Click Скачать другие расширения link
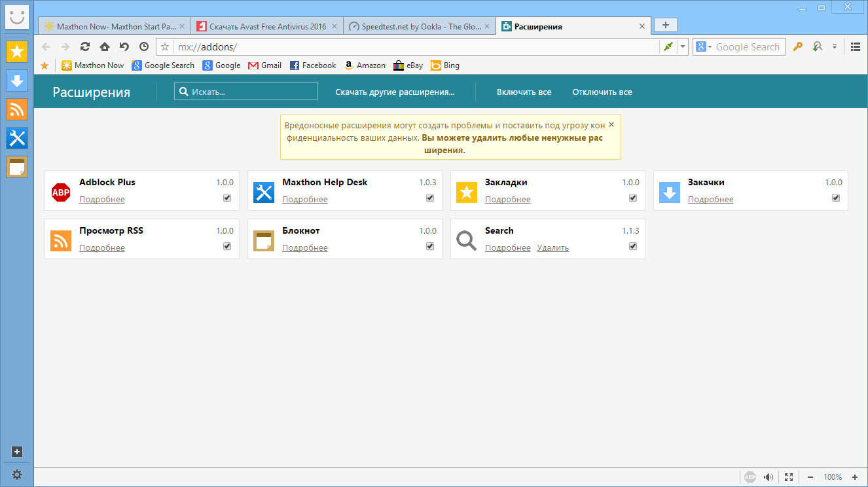Viewport: 868px width, 487px height. [395, 92]
